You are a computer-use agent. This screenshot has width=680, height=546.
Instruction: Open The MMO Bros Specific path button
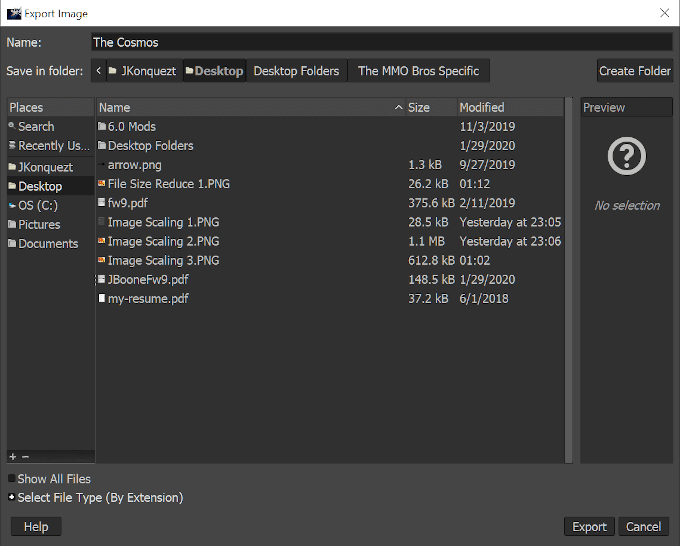418,71
